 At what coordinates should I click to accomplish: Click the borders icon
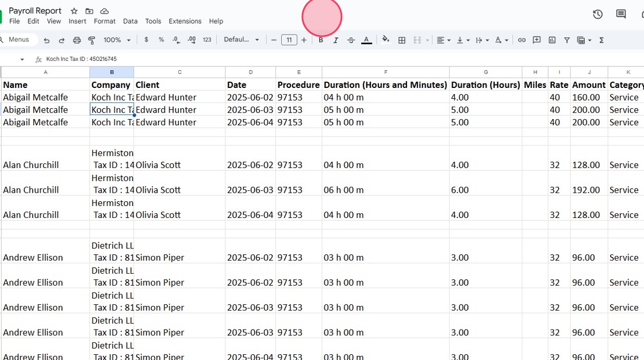click(x=402, y=40)
